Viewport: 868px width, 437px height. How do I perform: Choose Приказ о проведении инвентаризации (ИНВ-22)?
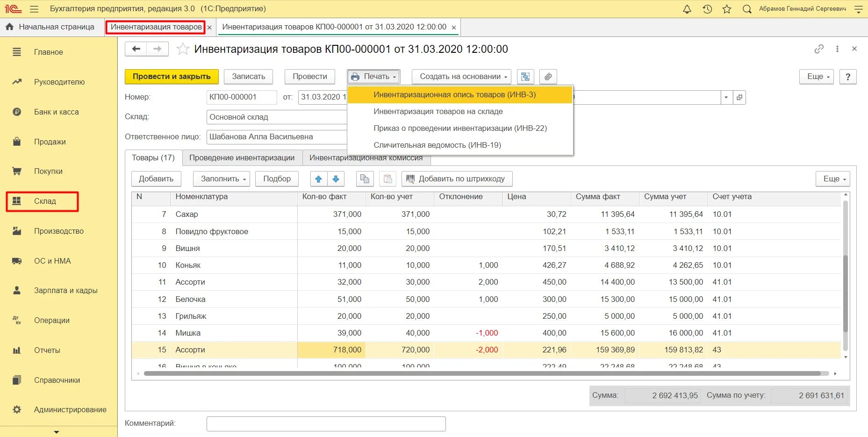click(460, 129)
